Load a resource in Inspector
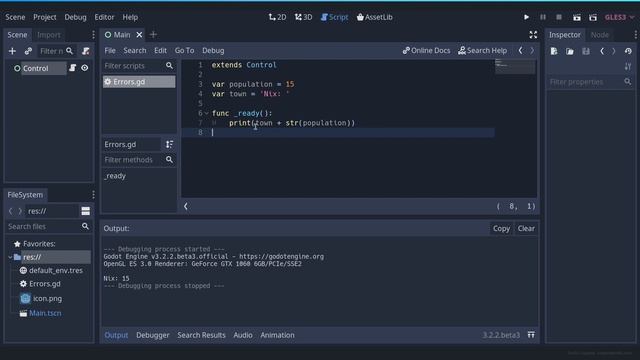 point(570,51)
